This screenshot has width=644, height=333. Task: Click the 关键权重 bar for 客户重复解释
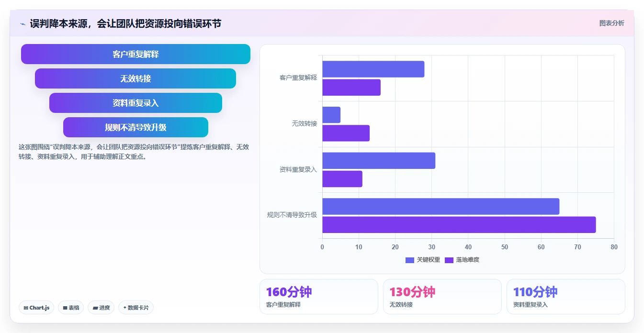point(373,69)
